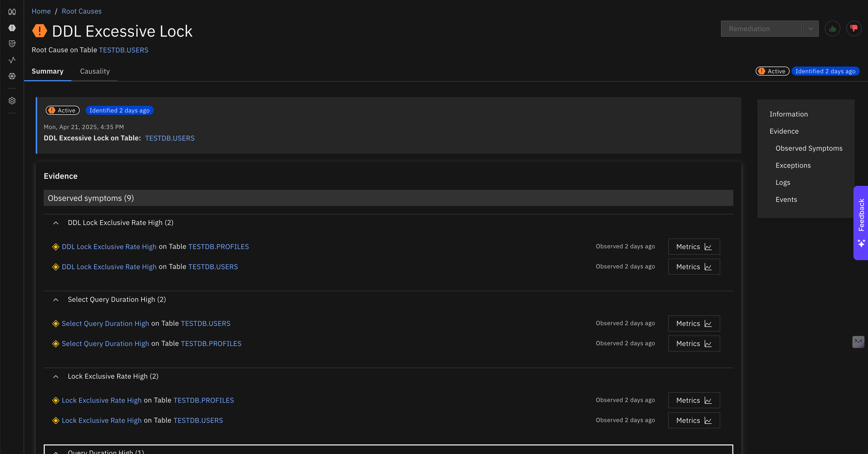Viewport: 868px width, 454px height.
Task: Open the binoculars search icon in sidebar
Action: [x=12, y=12]
